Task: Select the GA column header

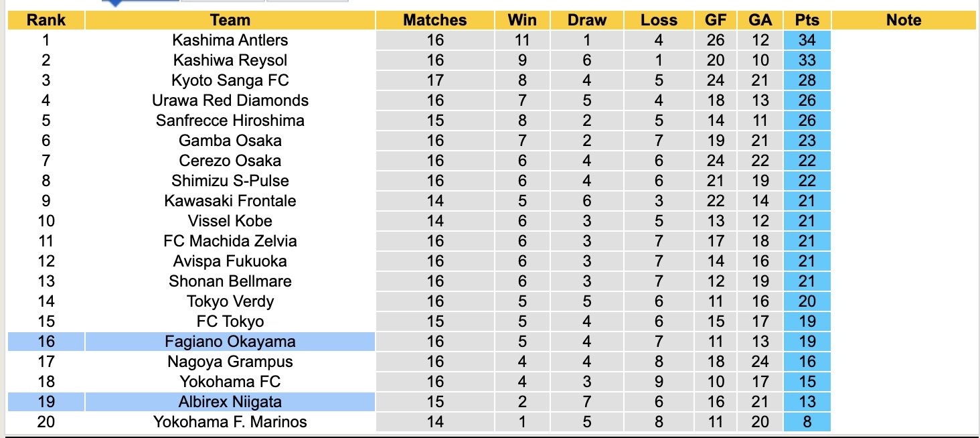Action: pos(760,20)
